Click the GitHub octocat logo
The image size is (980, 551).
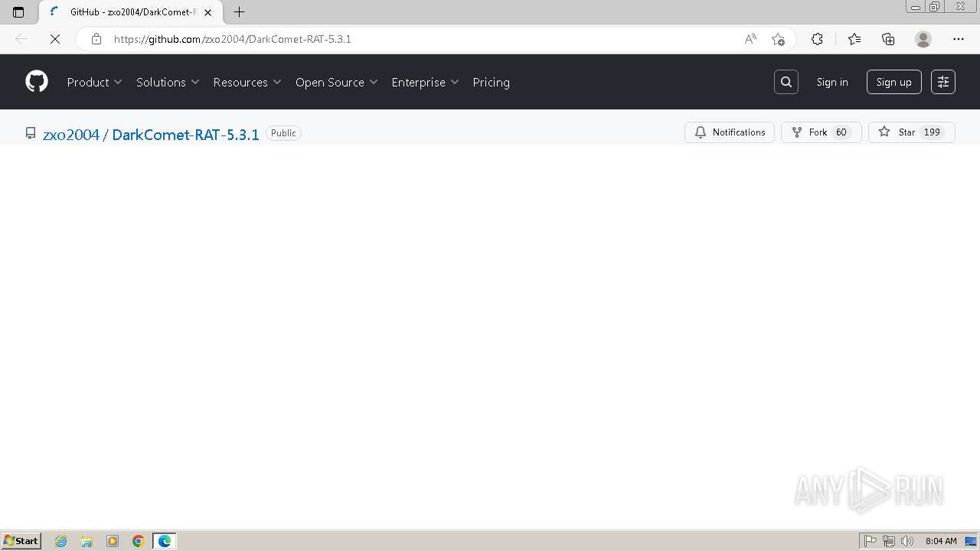(x=37, y=81)
